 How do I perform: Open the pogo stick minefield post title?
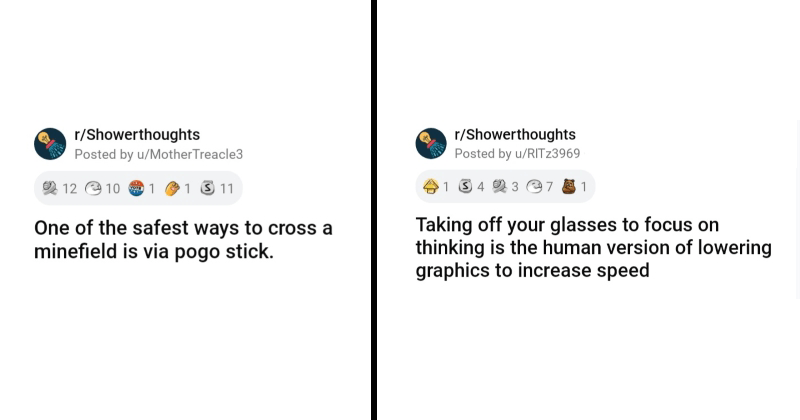[183, 240]
